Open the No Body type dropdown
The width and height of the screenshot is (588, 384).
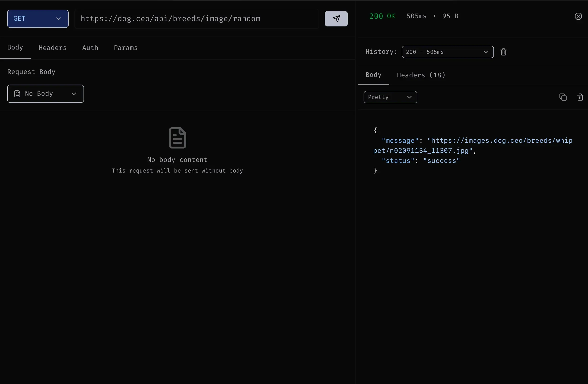(45, 94)
